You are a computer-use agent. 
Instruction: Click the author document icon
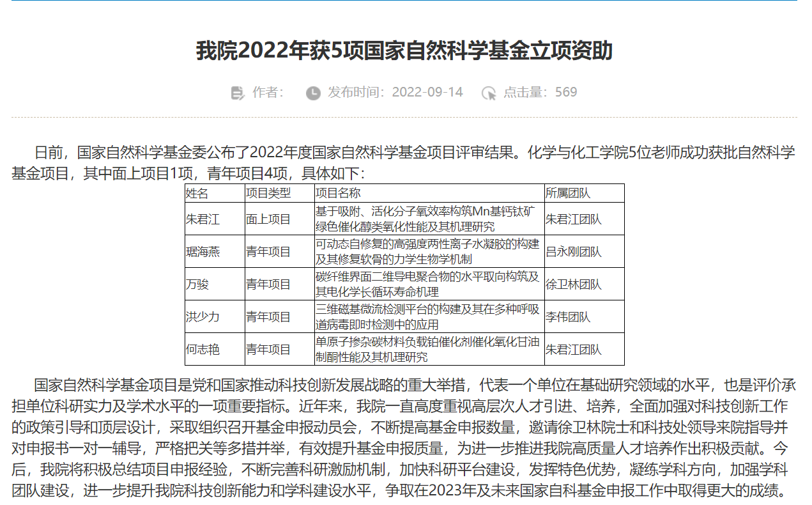pyautogui.click(x=237, y=93)
